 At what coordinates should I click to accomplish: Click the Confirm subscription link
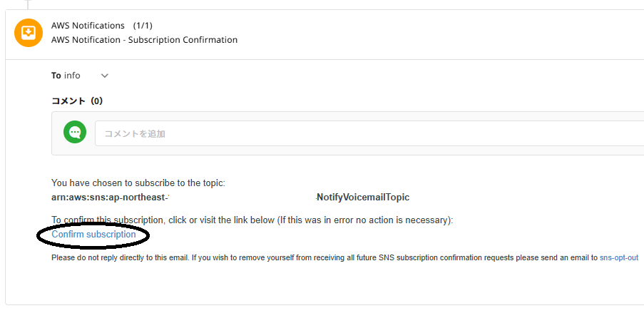click(93, 235)
